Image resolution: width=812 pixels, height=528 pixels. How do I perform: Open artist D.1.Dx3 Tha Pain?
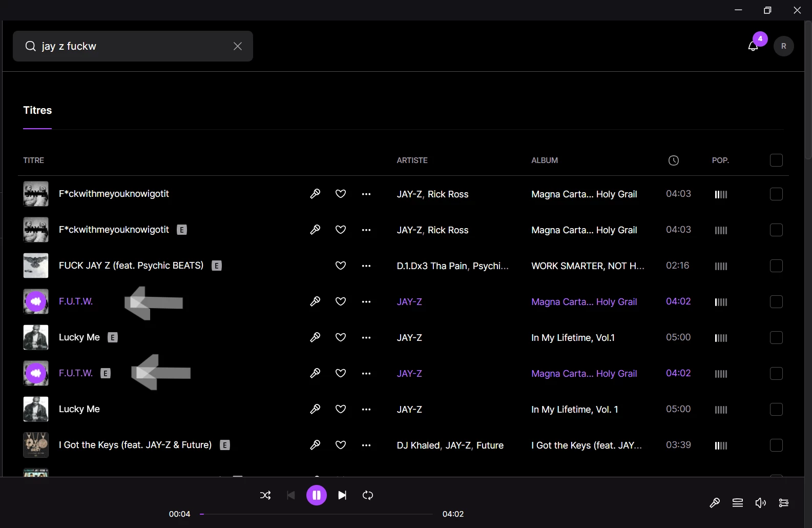[x=432, y=266]
